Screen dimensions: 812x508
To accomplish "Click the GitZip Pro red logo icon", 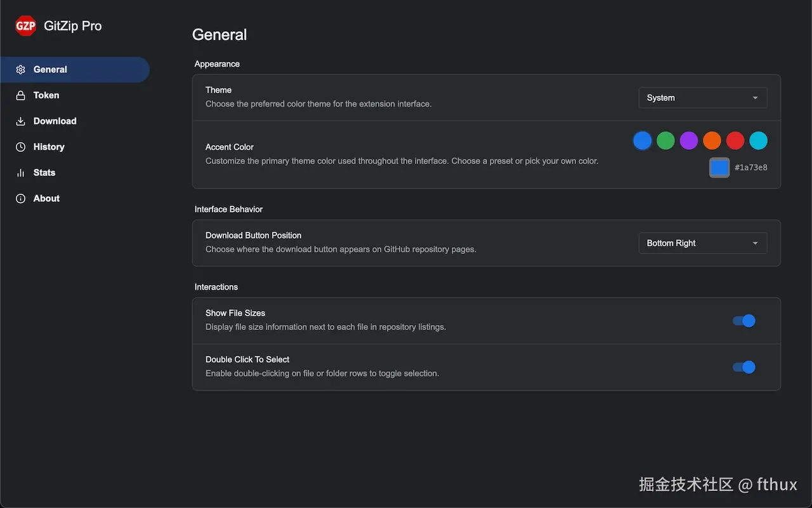I will pos(26,26).
